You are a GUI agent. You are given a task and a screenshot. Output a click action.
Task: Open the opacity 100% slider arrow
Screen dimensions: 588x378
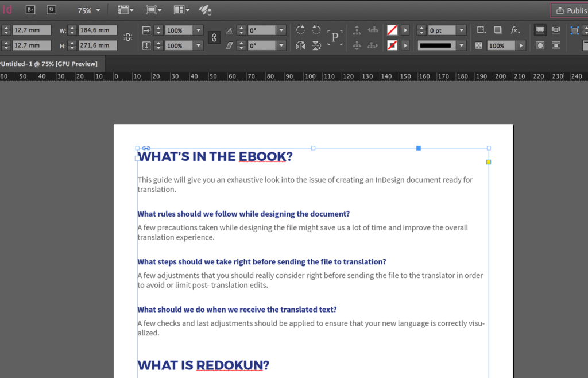point(521,45)
